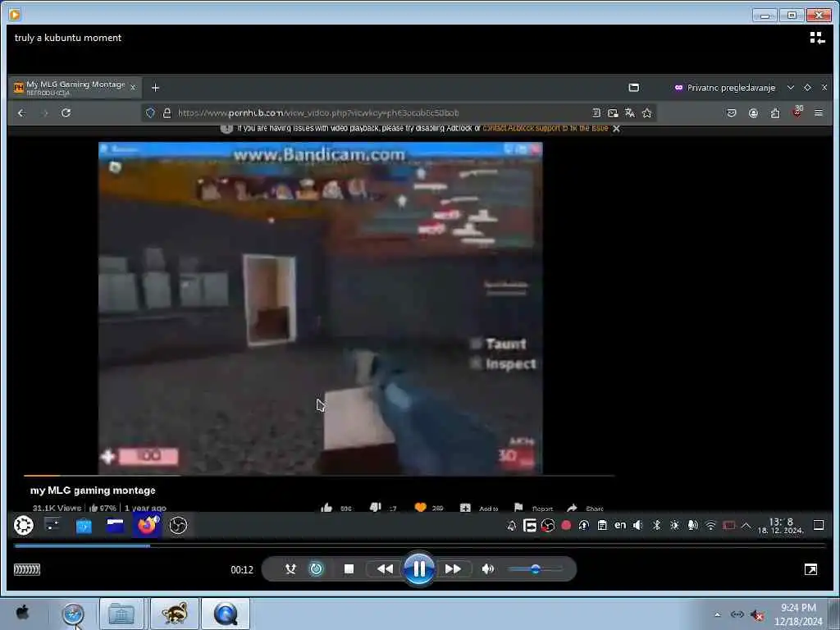Select the QuickTime-style player taskbar icon
Image resolution: width=840 pixels, height=630 pixels.
[226, 614]
